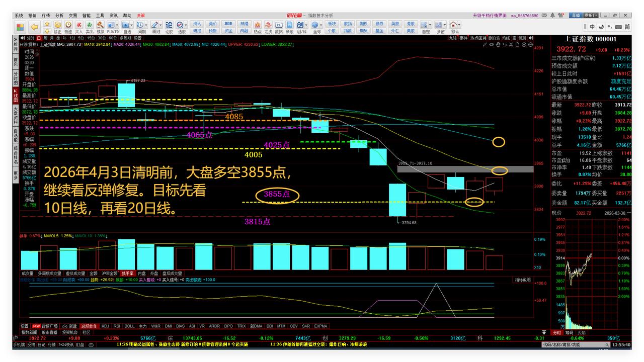The image size is (644, 362).
Task: Click the colorful grid home icon
Action: coord(19,27)
